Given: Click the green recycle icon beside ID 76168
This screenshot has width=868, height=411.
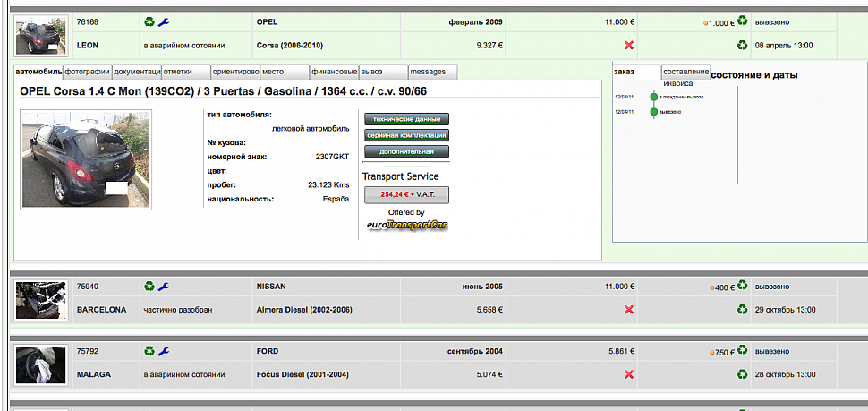Looking at the screenshot, I should [x=149, y=22].
